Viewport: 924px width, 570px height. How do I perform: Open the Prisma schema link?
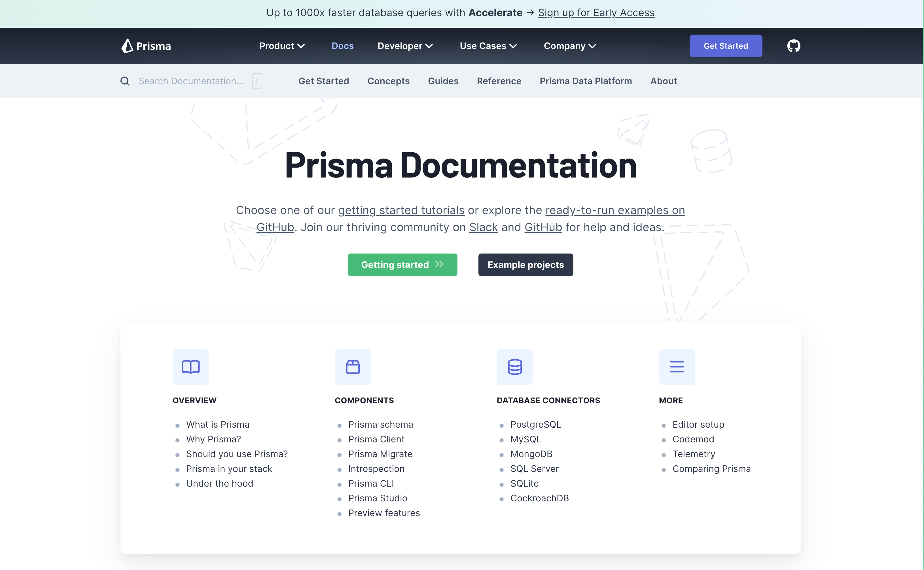point(380,425)
